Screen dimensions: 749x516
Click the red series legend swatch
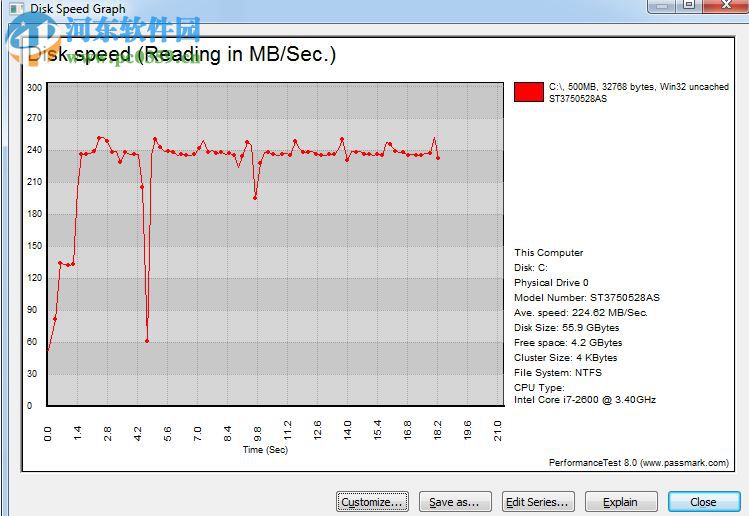(529, 92)
